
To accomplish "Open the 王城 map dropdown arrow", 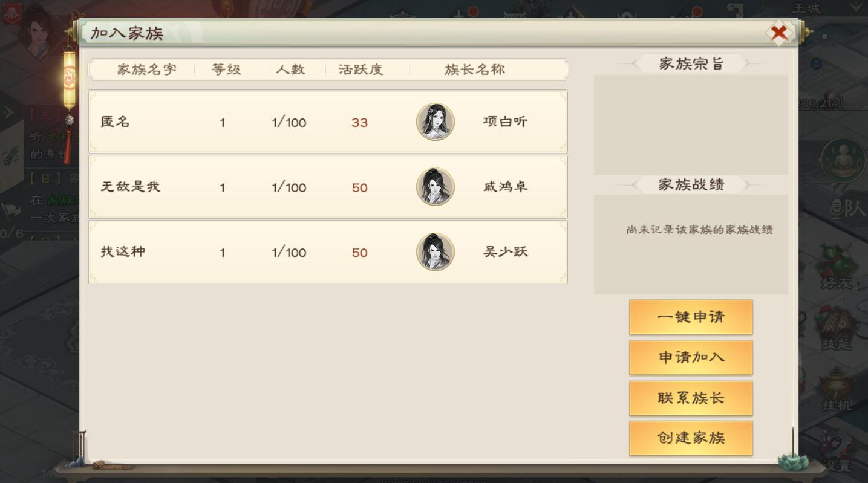I will (857, 8).
